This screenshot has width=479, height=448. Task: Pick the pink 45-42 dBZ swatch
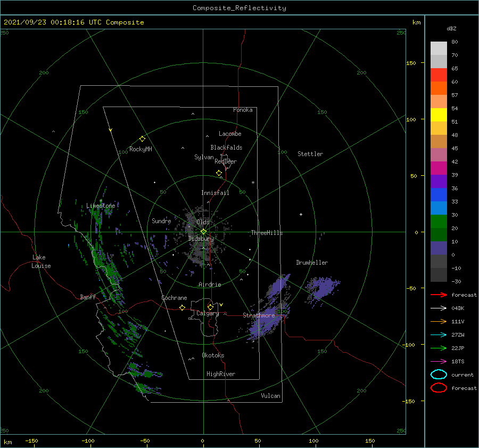coord(439,154)
